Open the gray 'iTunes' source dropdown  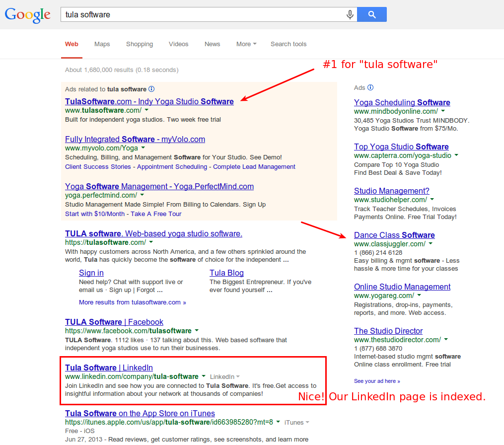[296, 423]
